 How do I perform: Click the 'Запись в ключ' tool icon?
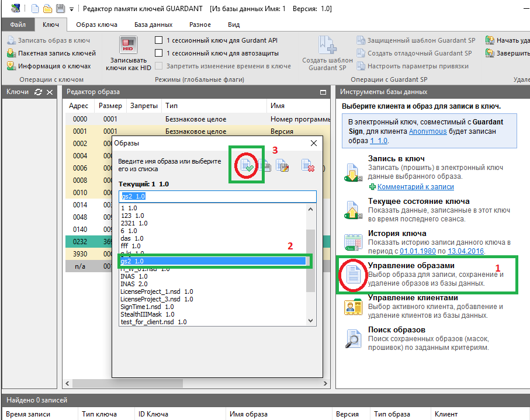tap(353, 172)
